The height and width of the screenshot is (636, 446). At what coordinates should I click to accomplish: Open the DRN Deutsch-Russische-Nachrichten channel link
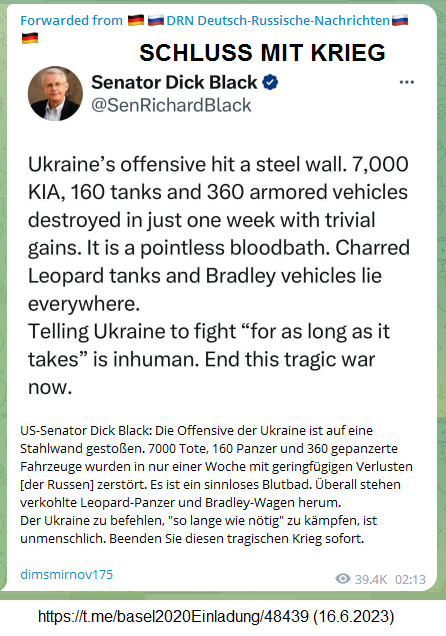click(278, 20)
